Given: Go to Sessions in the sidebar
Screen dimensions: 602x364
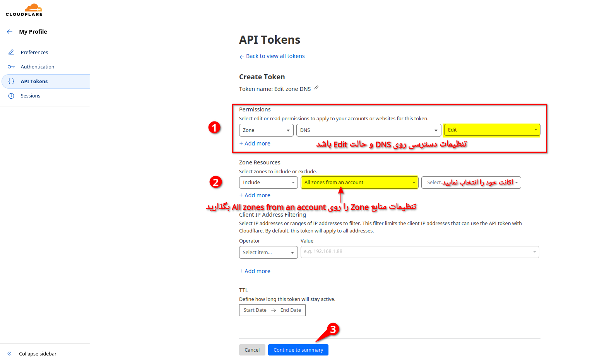Looking at the screenshot, I should click(x=31, y=96).
